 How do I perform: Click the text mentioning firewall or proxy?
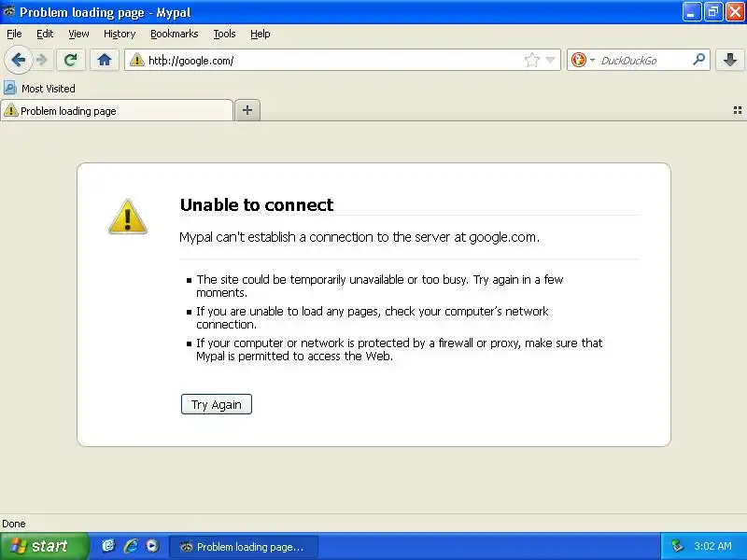click(x=400, y=349)
